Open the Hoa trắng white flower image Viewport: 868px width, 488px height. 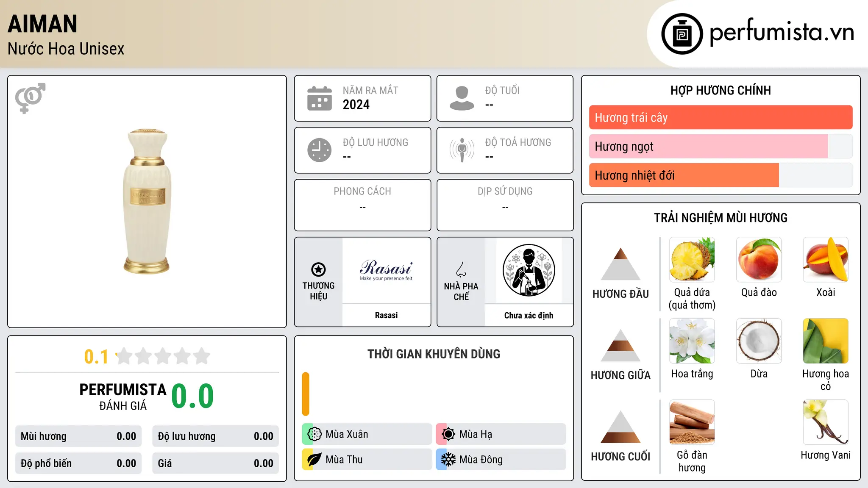coord(692,341)
